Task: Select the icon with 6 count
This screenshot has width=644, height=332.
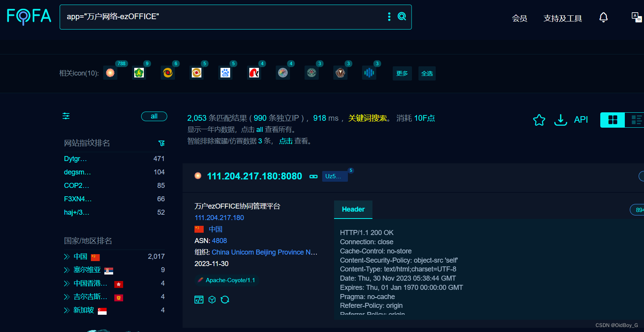Action: 168,73
